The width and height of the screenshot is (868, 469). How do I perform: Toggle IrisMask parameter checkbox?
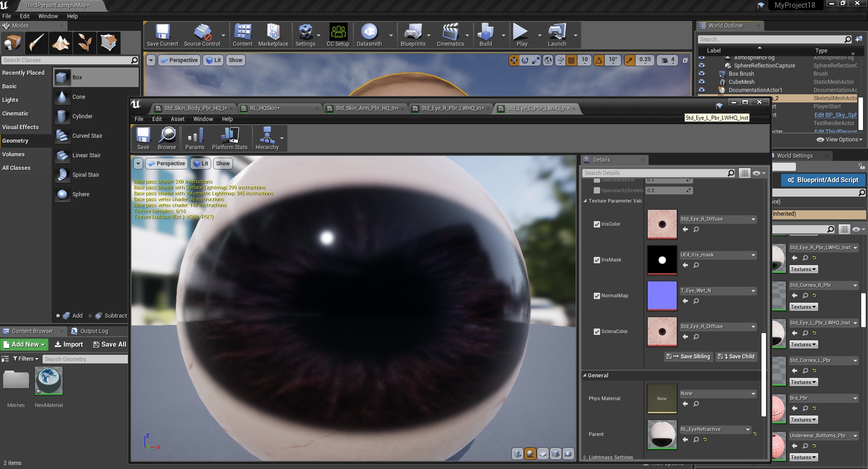[x=597, y=260]
